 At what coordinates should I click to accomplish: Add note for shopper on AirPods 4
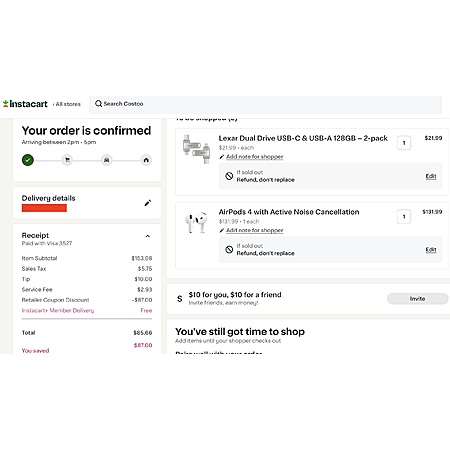(255, 230)
